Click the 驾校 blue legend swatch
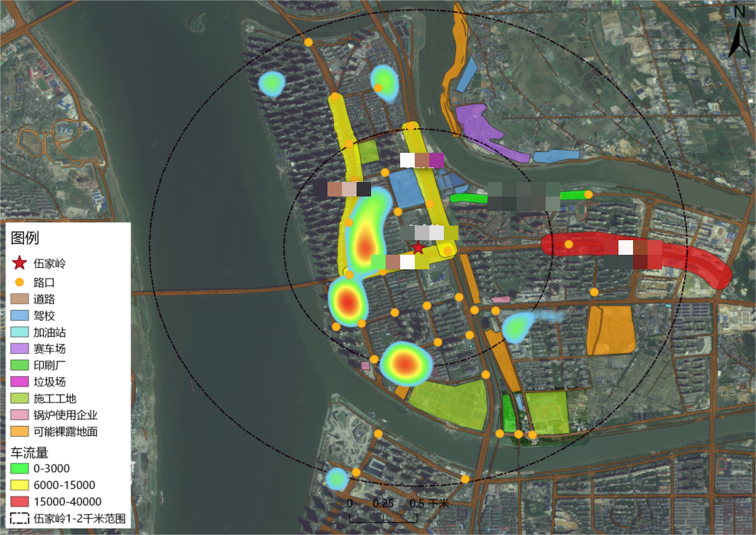The height and width of the screenshot is (535, 756). pyautogui.click(x=20, y=316)
